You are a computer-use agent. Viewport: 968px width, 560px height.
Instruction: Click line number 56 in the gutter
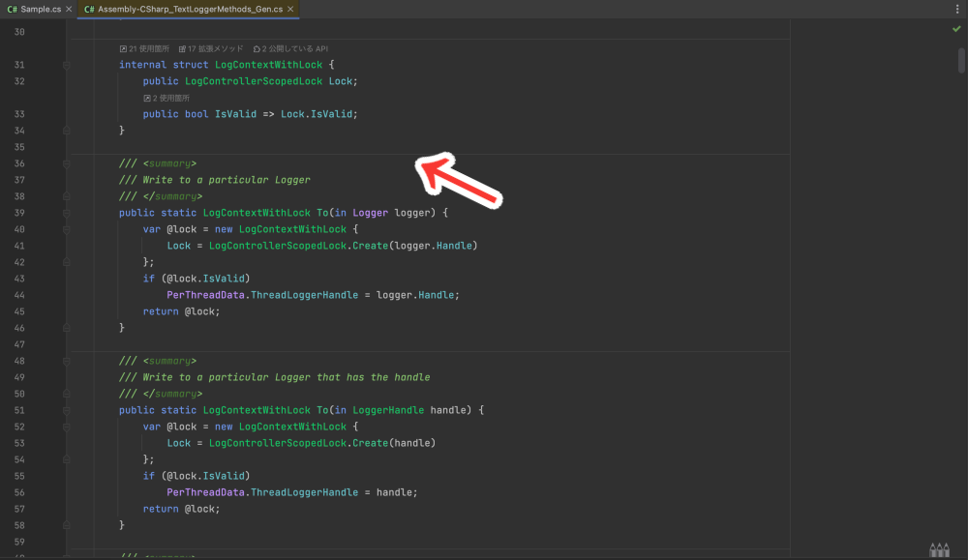(19, 492)
